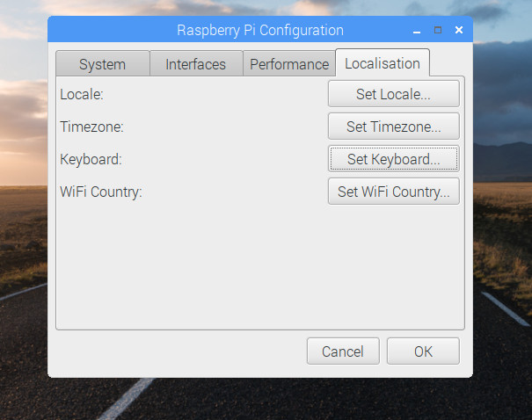
Task: Close the Raspberry Pi Configuration window
Action: coord(459,30)
